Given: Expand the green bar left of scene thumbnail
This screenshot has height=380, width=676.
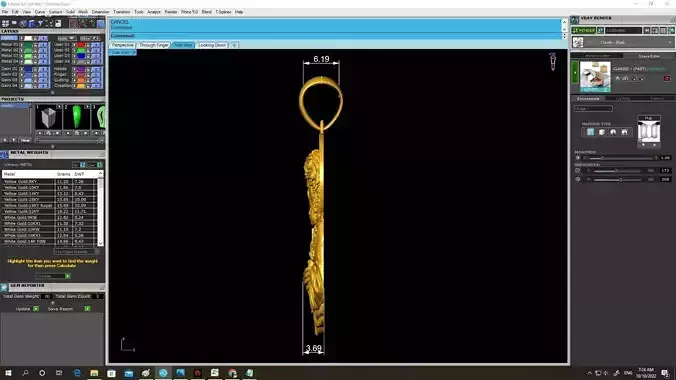Looking at the screenshot, I should pyautogui.click(x=574, y=73).
